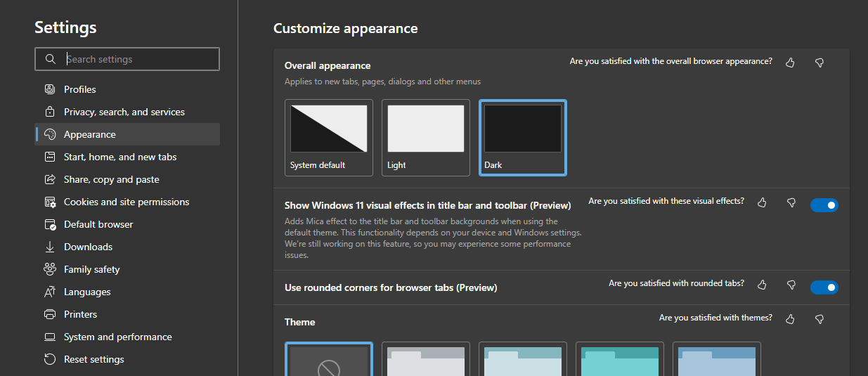Choose Dark appearance
The image size is (868, 376).
(523, 138)
